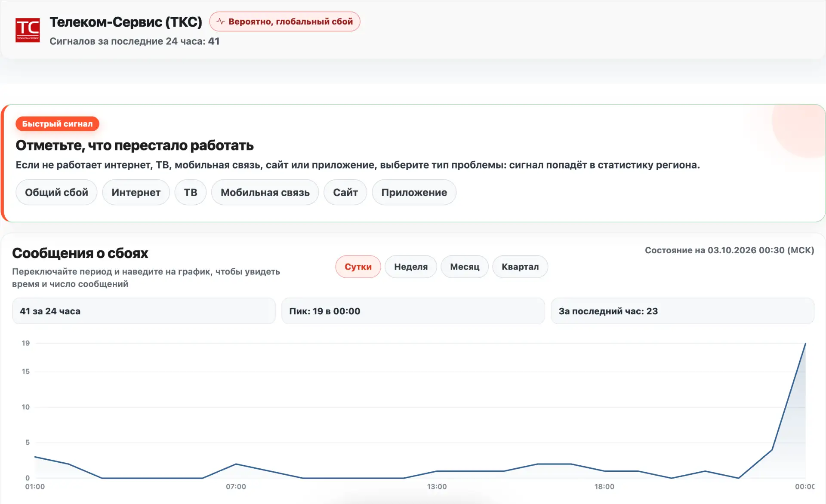
Task: Click the 'Состояние на 03.10.2026 00:30 (МСК)' timestamp
Action: tap(729, 250)
